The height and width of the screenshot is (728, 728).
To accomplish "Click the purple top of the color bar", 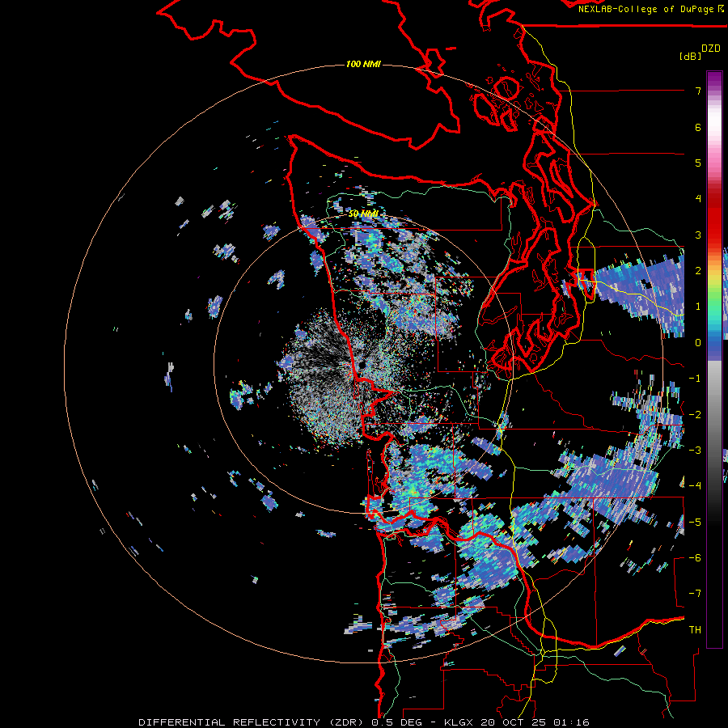I will coord(714,79).
